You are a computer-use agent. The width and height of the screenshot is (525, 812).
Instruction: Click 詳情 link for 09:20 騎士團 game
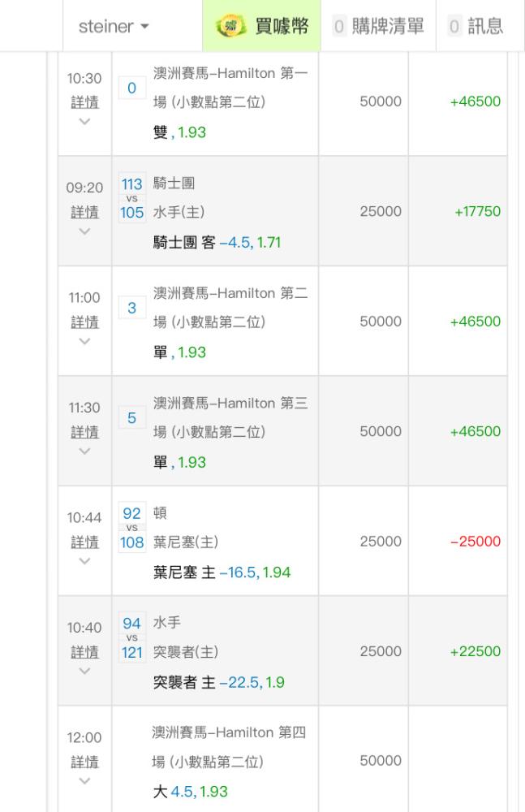click(x=84, y=212)
